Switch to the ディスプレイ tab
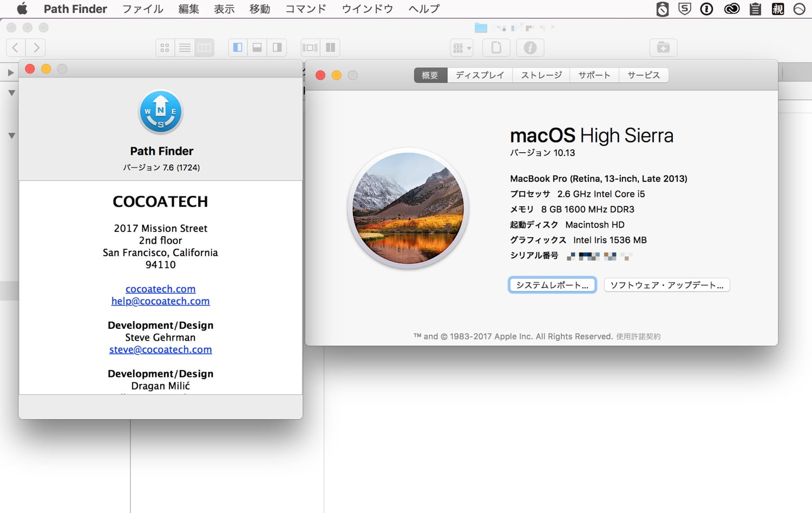The height and width of the screenshot is (513, 812). [x=480, y=75]
